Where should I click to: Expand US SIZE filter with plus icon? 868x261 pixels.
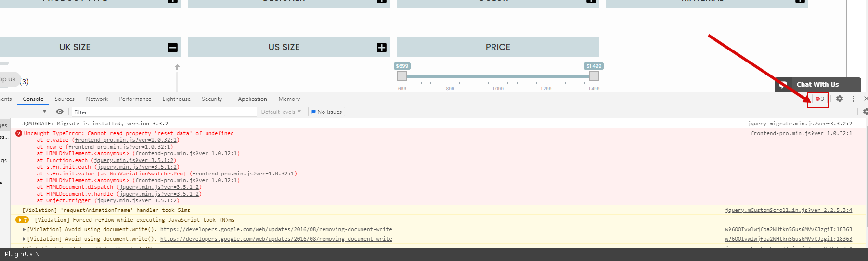point(382,48)
